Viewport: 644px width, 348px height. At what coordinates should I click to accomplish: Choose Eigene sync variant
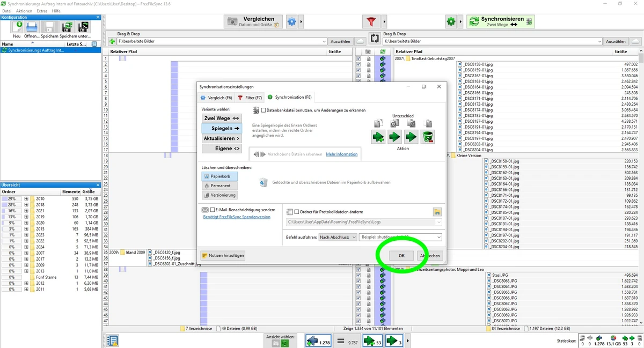click(x=222, y=149)
